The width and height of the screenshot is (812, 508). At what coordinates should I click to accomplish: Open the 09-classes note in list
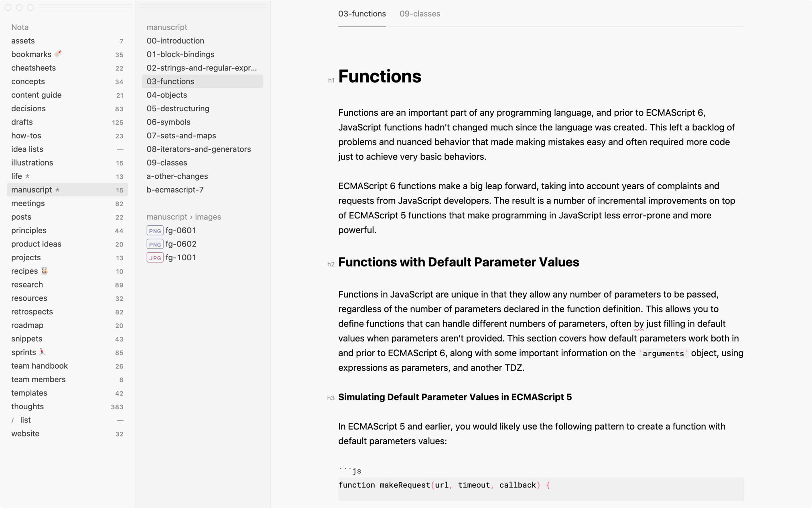pyautogui.click(x=203, y=163)
